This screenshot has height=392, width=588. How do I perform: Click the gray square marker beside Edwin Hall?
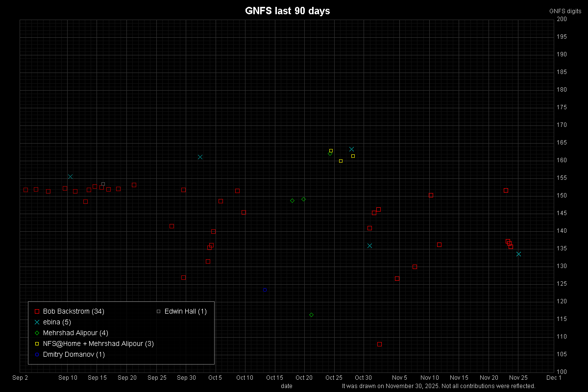click(x=158, y=311)
